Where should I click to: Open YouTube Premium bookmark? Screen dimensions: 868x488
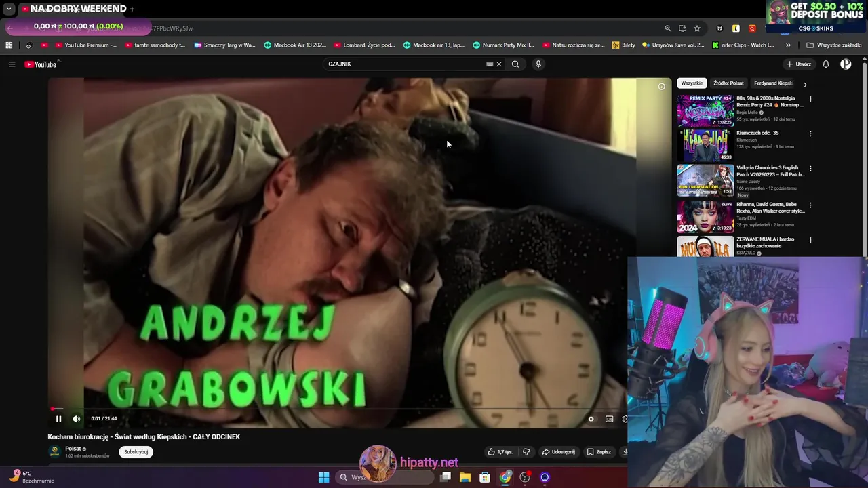86,45
